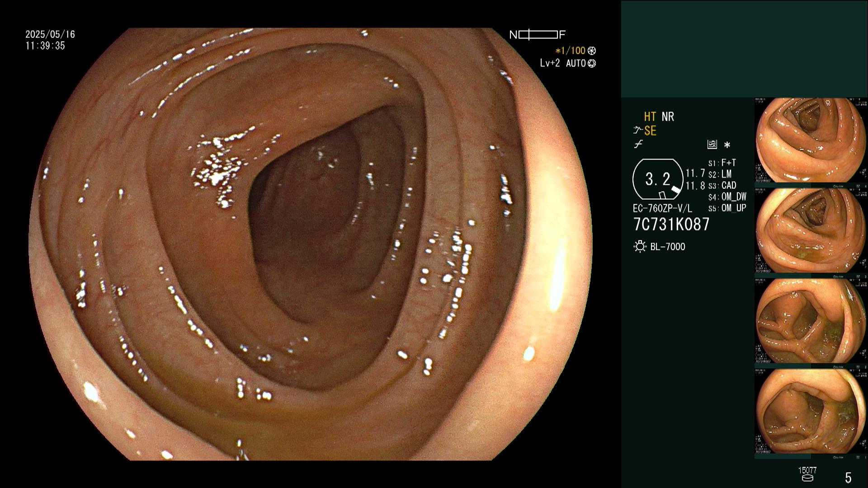
Task: Click the SE structure enhancement label
Action: click(650, 131)
